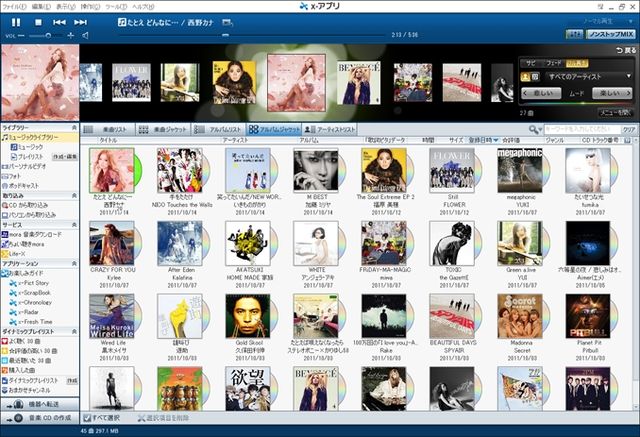Click the ミュージック sidebar icon
This screenshot has height=437, width=640.
pyautogui.click(x=14, y=147)
